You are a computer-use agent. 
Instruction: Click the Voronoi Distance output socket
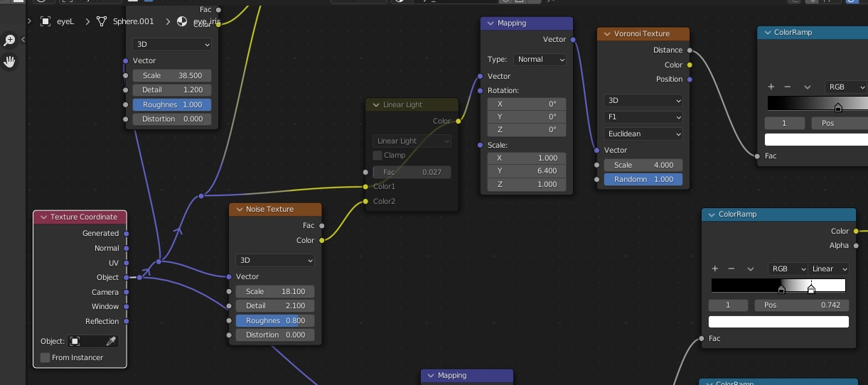tap(689, 50)
